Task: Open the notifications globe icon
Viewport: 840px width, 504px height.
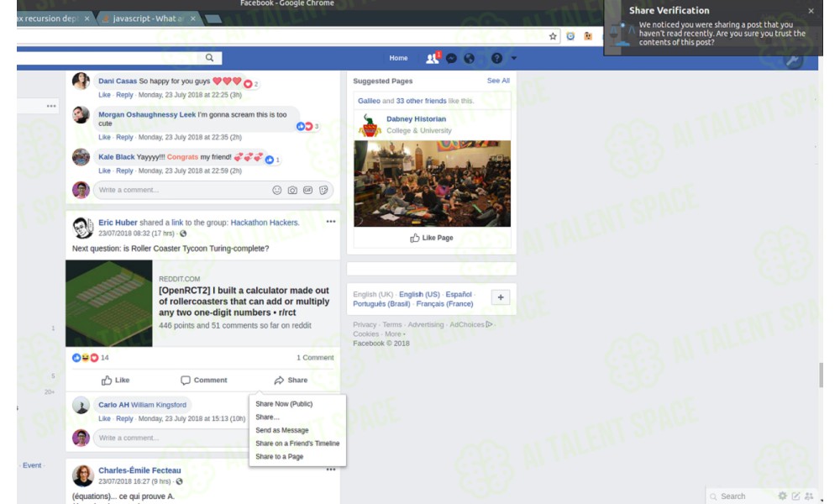Action: pos(470,59)
